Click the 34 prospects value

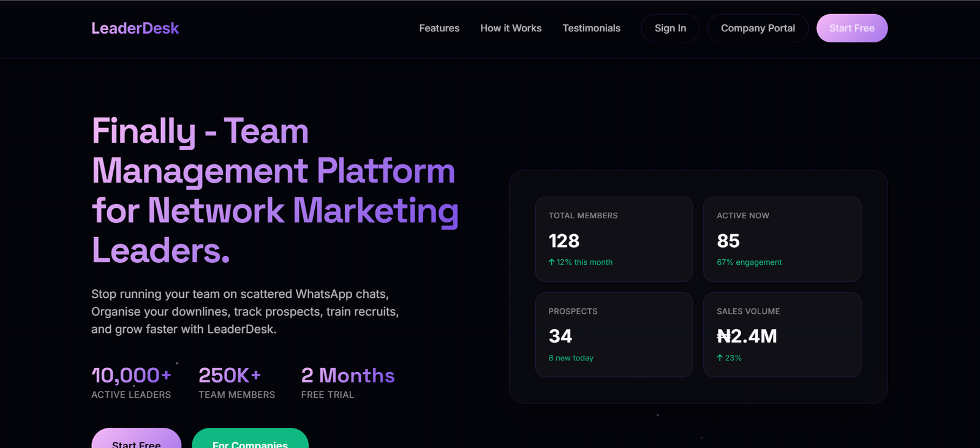[x=560, y=336]
